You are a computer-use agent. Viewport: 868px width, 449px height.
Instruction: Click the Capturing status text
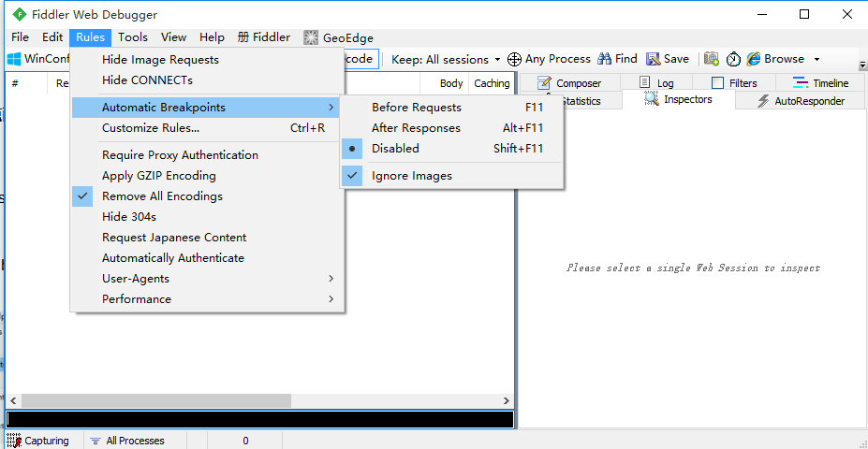[x=47, y=441]
